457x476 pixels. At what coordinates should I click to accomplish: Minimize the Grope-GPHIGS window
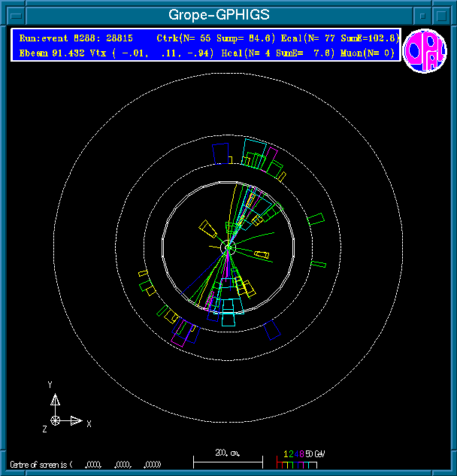[424, 14]
